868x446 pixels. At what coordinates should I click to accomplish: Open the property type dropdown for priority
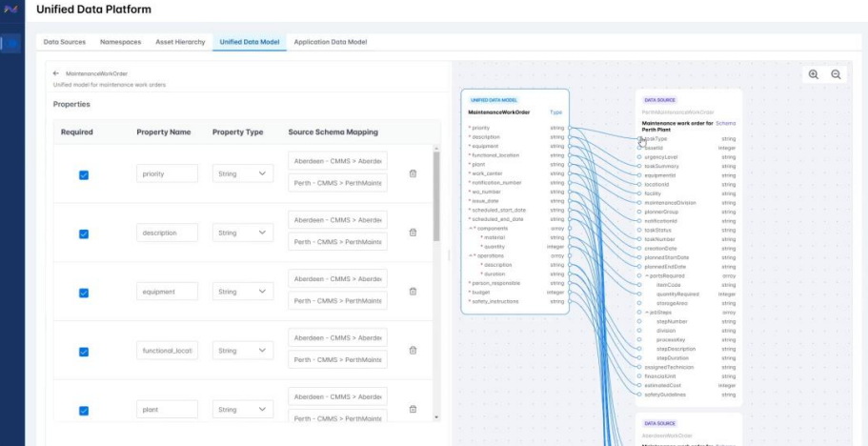pyautogui.click(x=242, y=173)
